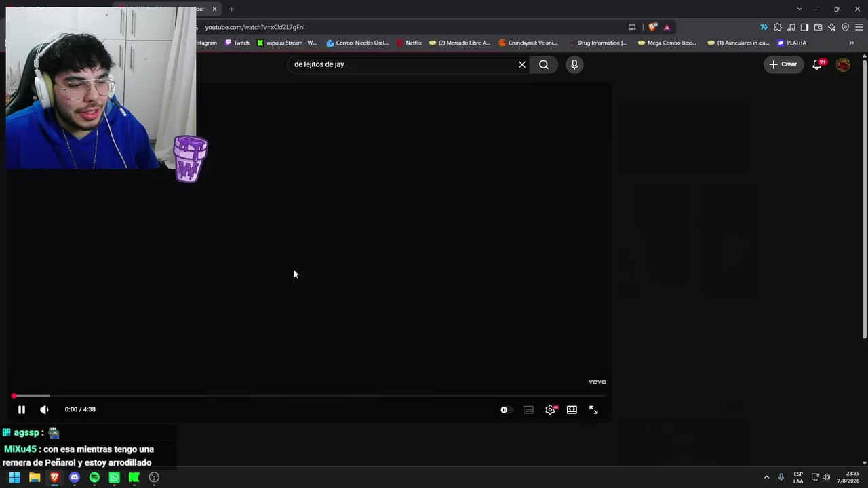Open Discord from the taskbar

coord(75,477)
